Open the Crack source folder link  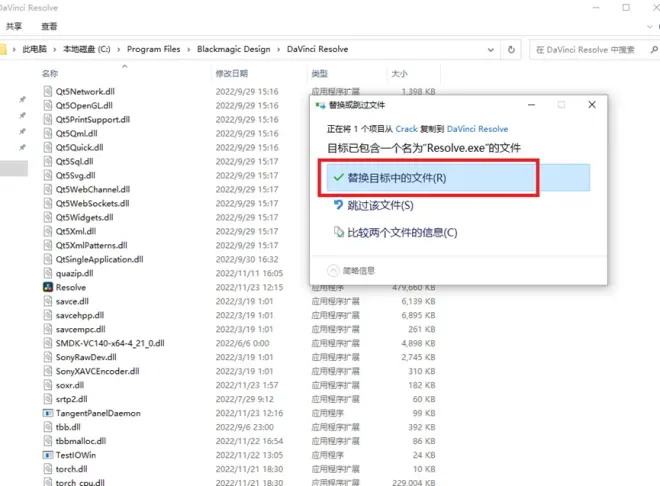406,129
